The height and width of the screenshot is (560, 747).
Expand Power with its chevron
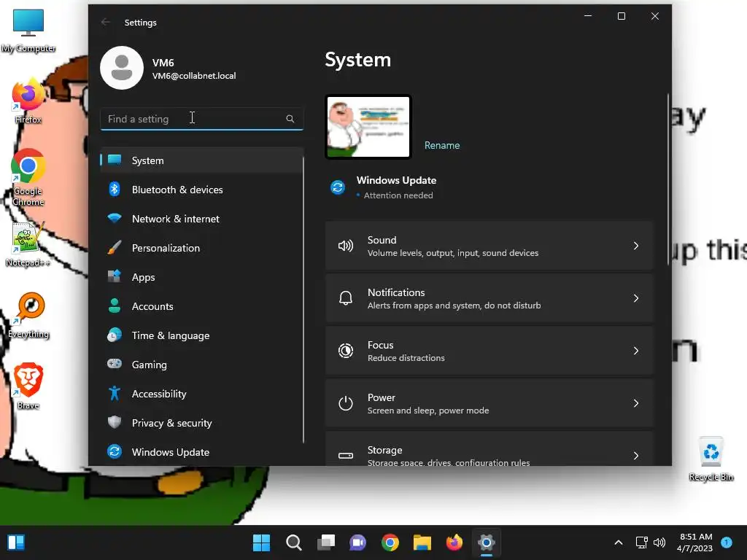[636, 403]
